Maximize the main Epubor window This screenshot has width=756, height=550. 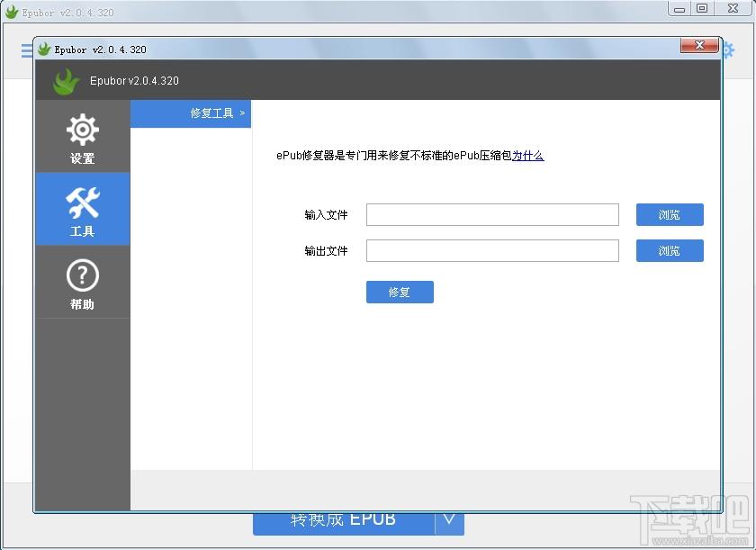pos(703,9)
